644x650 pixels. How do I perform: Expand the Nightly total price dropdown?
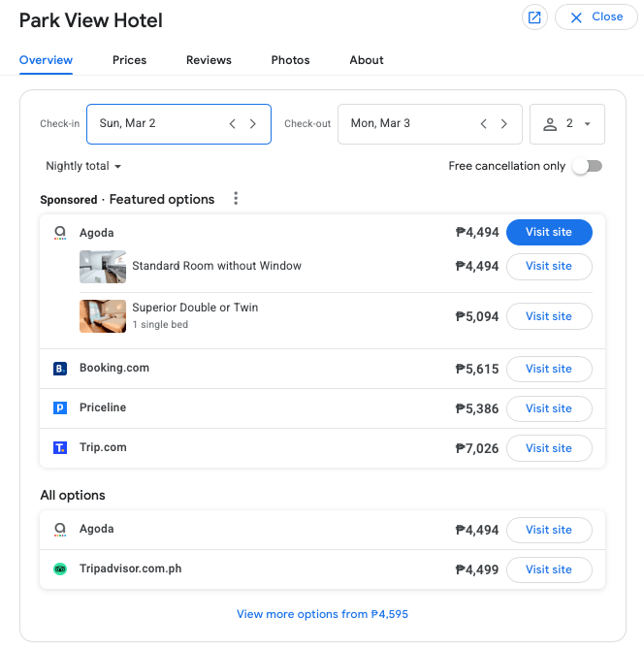[83, 166]
